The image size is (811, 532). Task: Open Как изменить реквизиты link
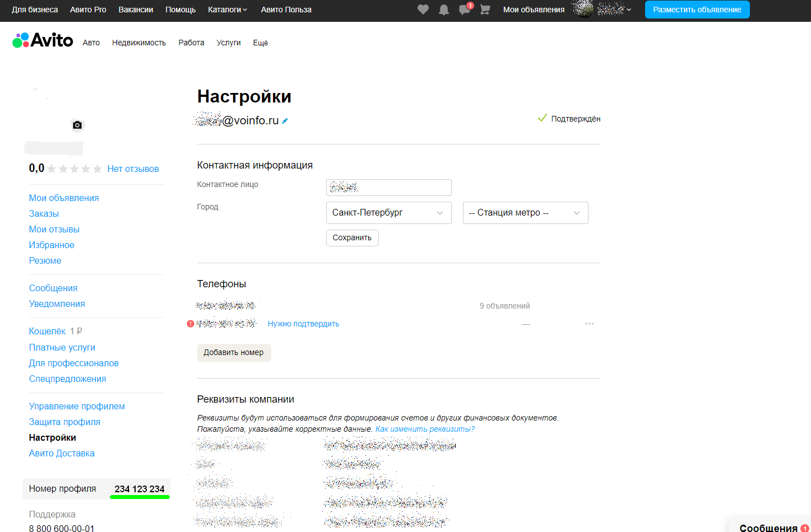tap(425, 429)
